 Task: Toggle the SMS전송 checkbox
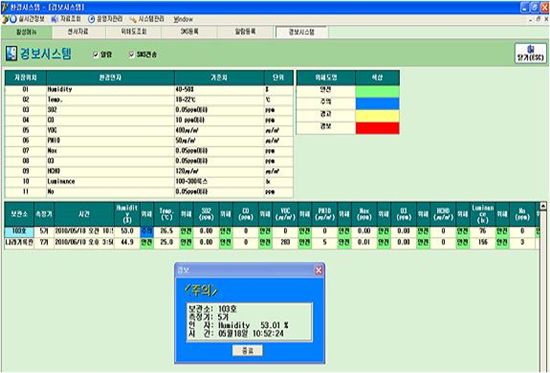pos(132,54)
